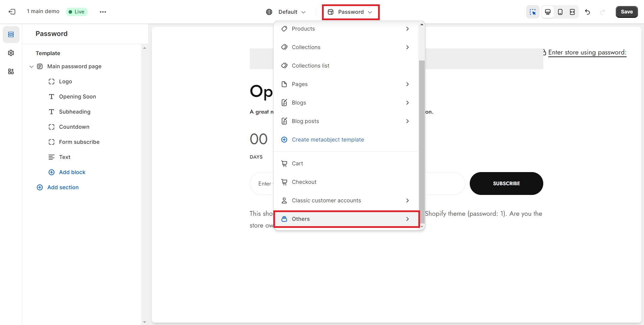
Task: Switch to mobile preview
Action: [x=560, y=12]
